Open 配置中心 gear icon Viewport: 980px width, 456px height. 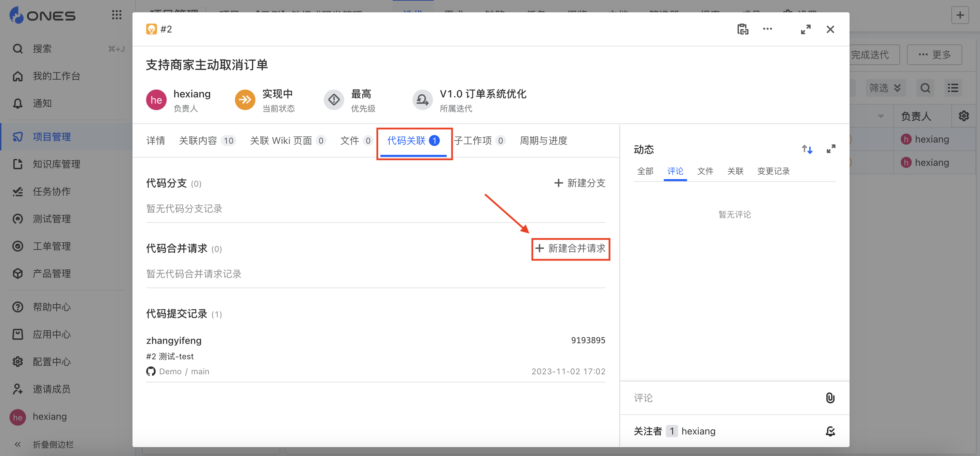click(x=18, y=362)
